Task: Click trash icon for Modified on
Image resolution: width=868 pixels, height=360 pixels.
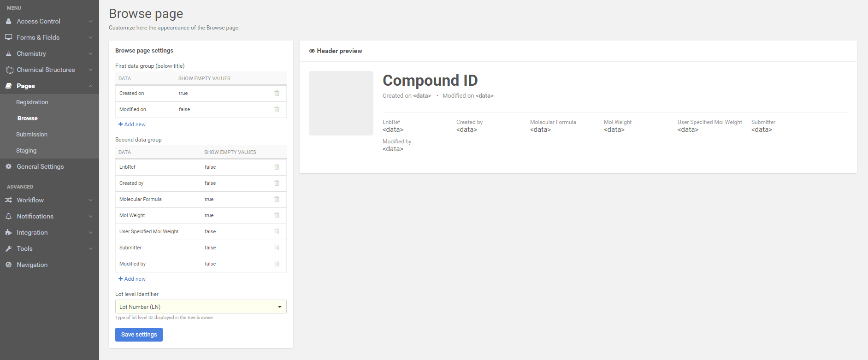Action: point(277,109)
